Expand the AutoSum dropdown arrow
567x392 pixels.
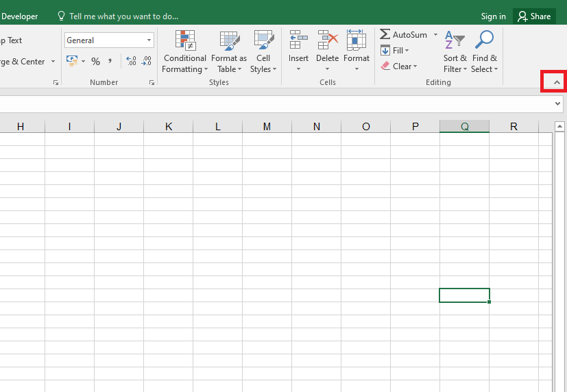[x=435, y=35]
